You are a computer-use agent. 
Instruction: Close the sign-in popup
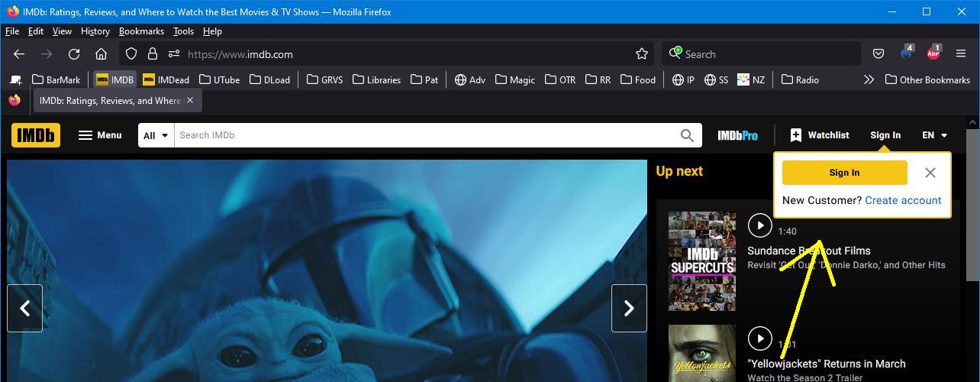[x=930, y=173]
